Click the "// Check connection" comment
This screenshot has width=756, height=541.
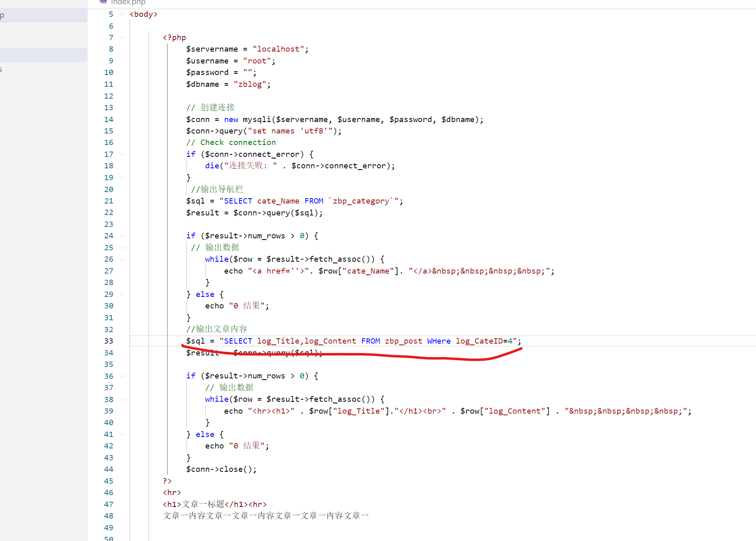(231, 143)
